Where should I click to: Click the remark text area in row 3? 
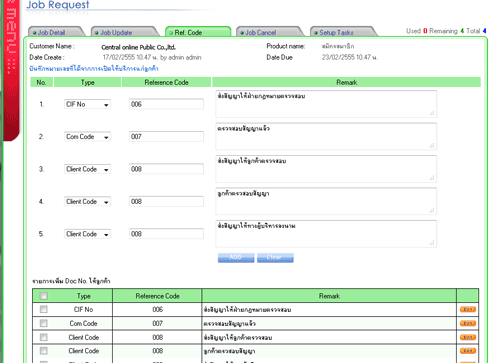click(326, 169)
